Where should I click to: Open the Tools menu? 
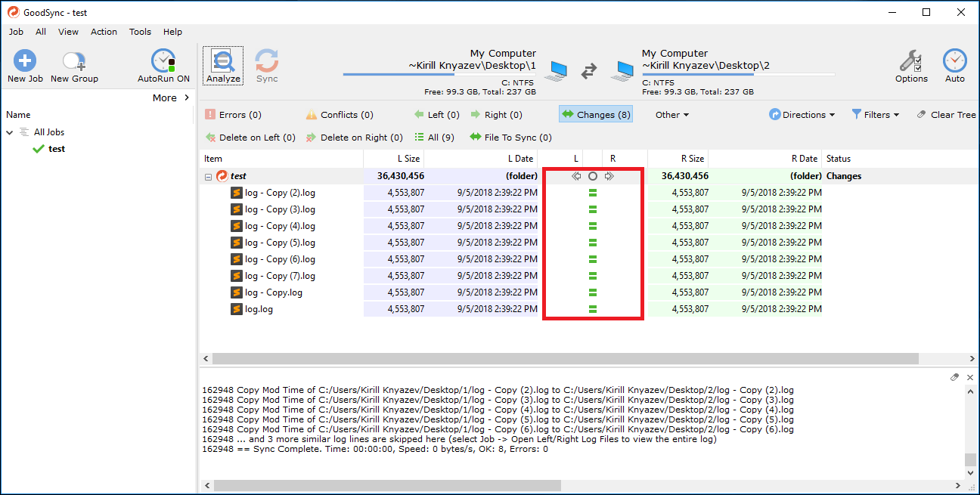(x=140, y=32)
